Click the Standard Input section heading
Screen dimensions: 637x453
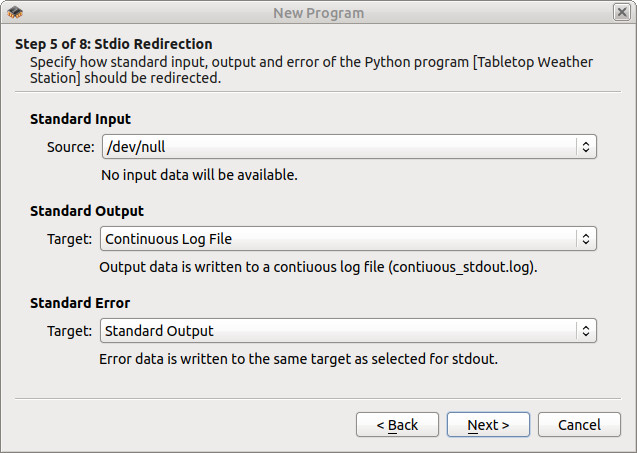[80, 119]
